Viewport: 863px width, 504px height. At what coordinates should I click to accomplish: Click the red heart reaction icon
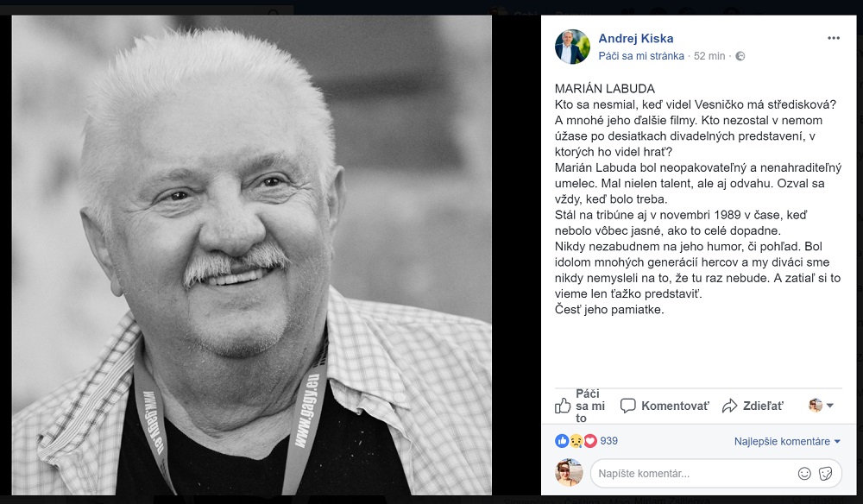pos(590,441)
